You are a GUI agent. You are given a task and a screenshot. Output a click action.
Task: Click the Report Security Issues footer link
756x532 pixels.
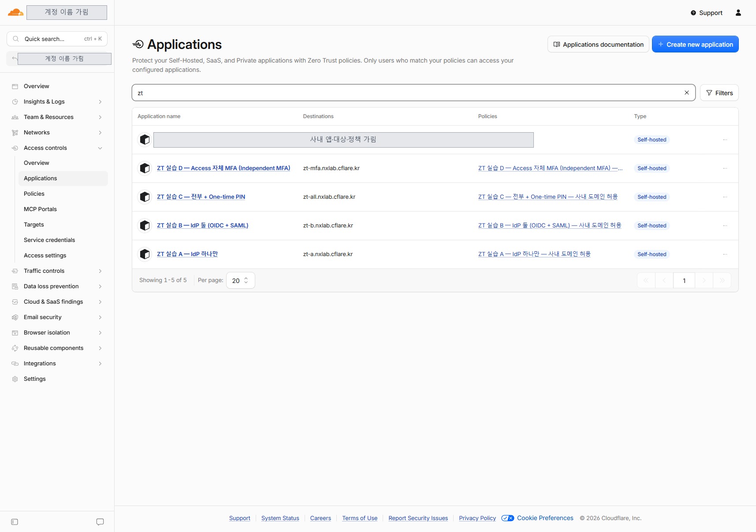tap(418, 518)
